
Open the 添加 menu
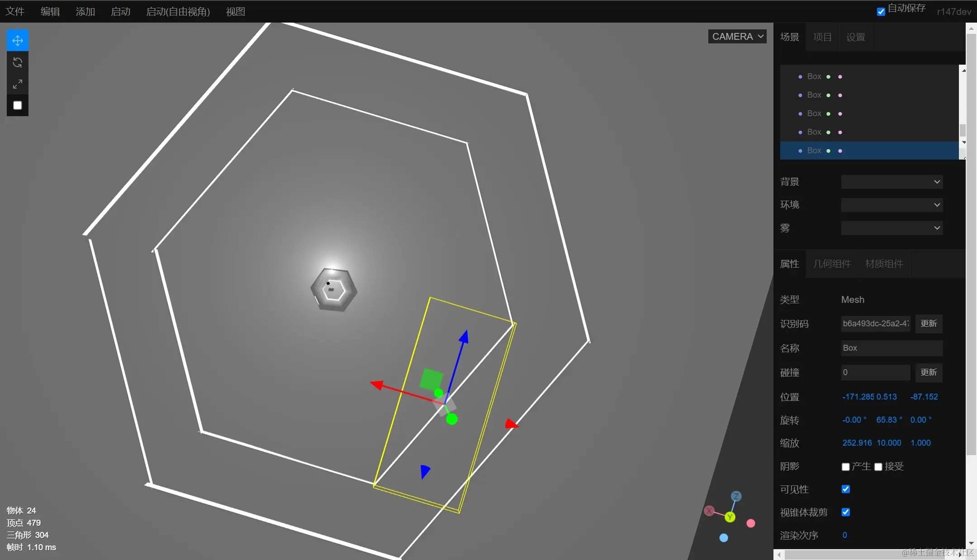tap(85, 12)
